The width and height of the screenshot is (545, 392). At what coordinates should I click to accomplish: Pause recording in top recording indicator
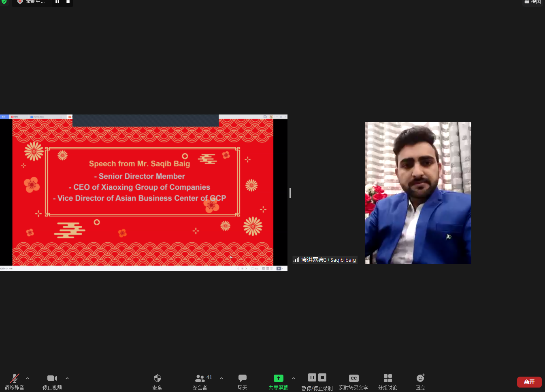tap(57, 2)
